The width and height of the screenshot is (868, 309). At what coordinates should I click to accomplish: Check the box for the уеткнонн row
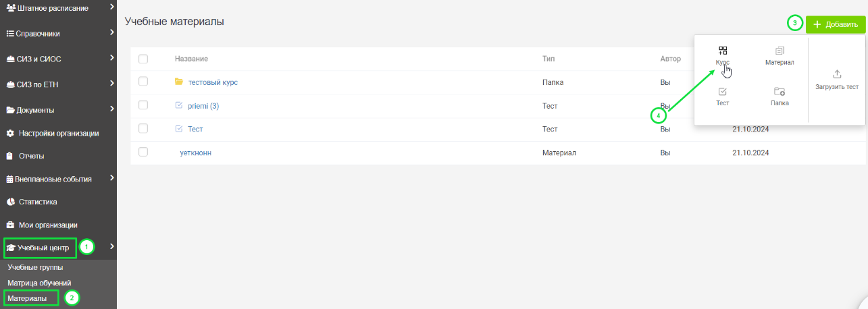(143, 152)
